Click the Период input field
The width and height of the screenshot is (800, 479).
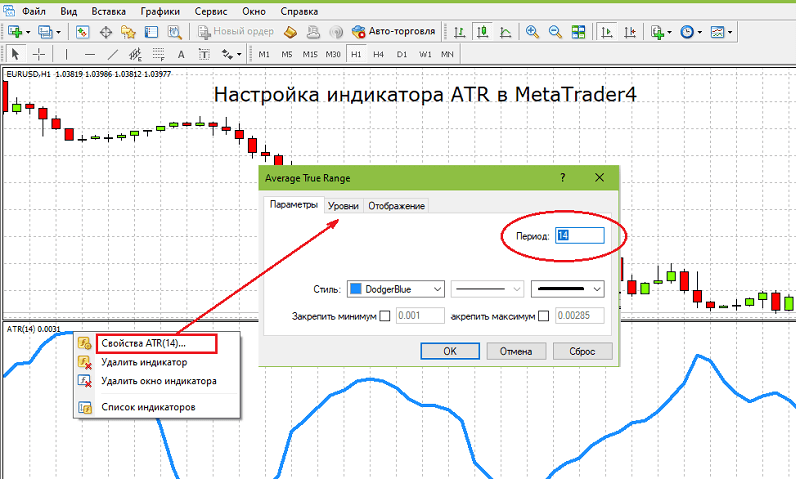coord(580,236)
